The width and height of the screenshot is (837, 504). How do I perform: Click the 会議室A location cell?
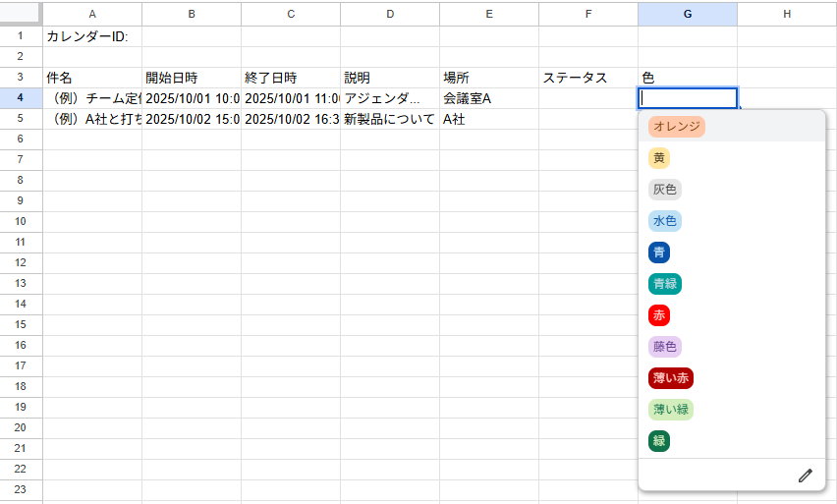click(x=488, y=98)
